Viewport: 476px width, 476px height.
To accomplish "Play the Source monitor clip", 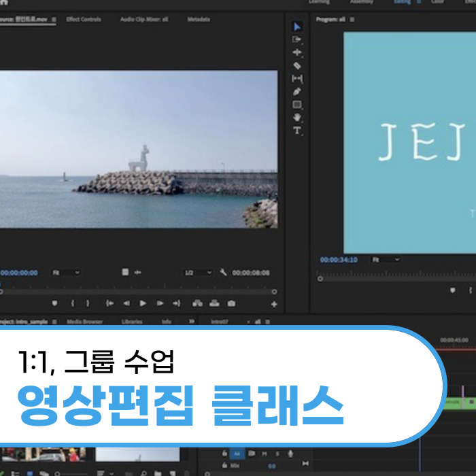I will coord(143,303).
